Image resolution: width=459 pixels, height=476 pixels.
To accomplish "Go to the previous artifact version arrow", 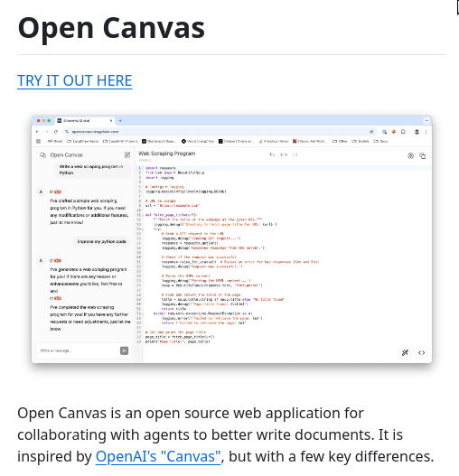I will (272, 154).
